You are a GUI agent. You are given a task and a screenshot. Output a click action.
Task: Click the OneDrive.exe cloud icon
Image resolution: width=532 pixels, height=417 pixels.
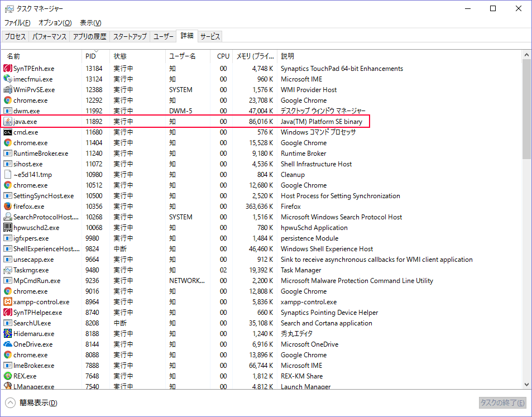click(x=8, y=344)
